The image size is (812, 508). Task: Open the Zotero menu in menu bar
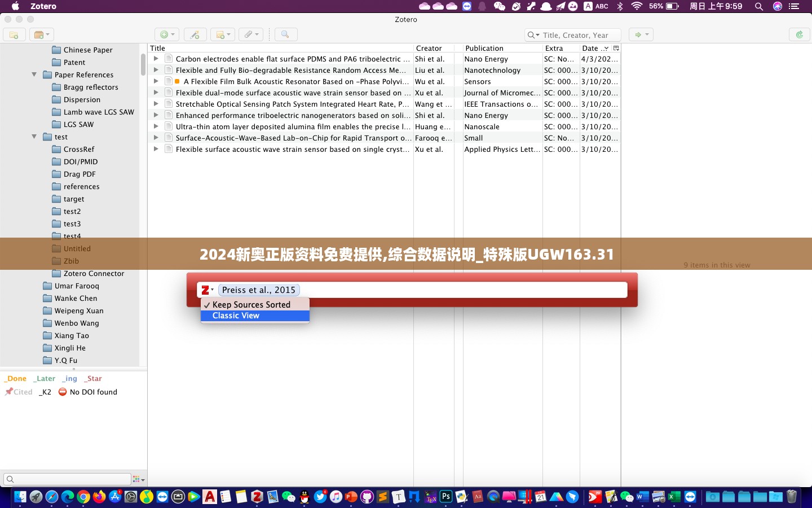click(x=43, y=6)
